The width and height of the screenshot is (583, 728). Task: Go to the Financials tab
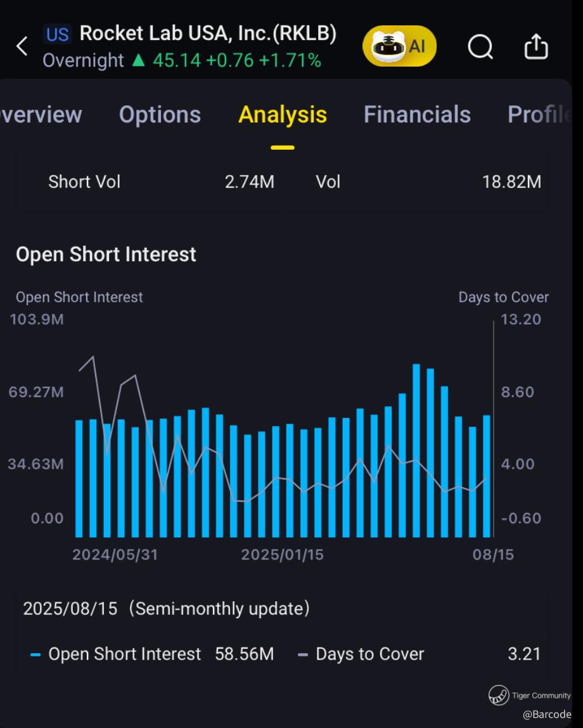[417, 115]
